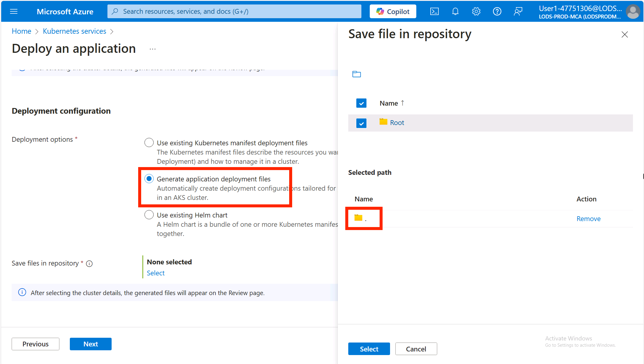Click Cancel in the repository panel
644x364 pixels.
[x=416, y=349]
